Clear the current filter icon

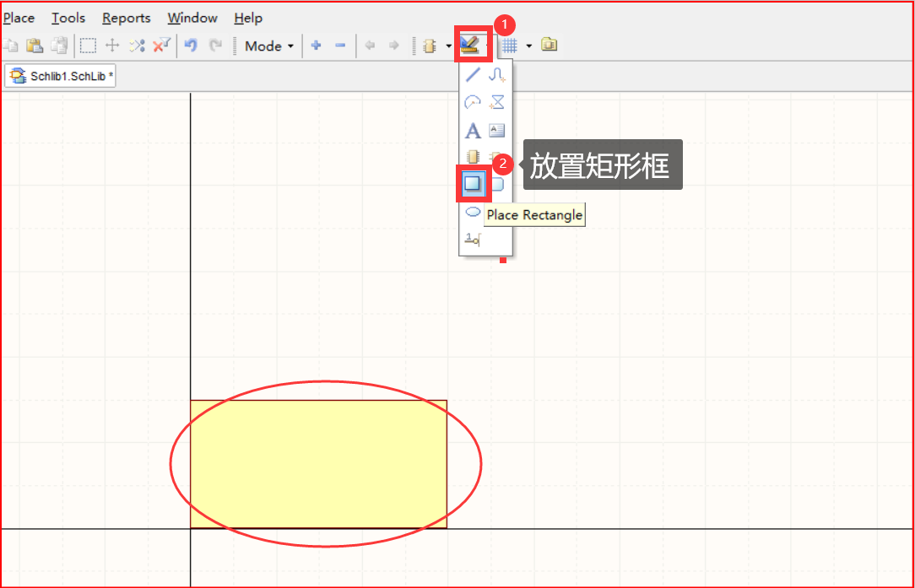coord(161,46)
